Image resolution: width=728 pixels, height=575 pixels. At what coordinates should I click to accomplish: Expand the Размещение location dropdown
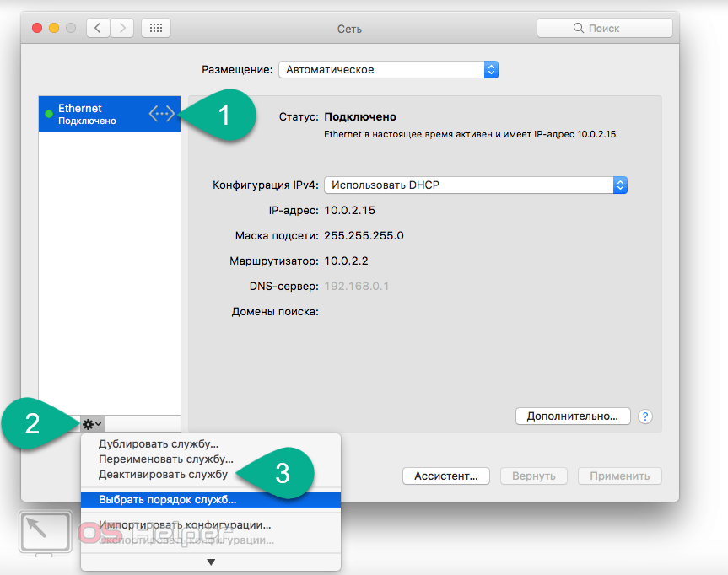click(x=388, y=69)
